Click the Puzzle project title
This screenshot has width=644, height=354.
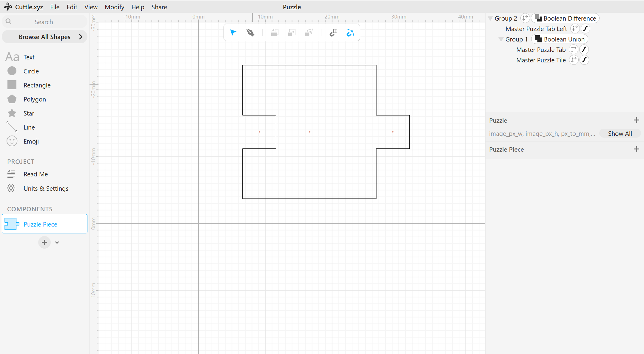coord(292,7)
